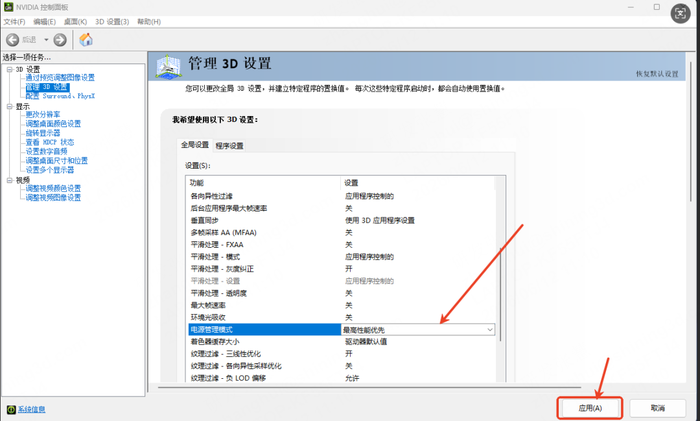Click the Forward navigation arrow icon
The height and width of the screenshot is (421, 700).
click(60, 40)
